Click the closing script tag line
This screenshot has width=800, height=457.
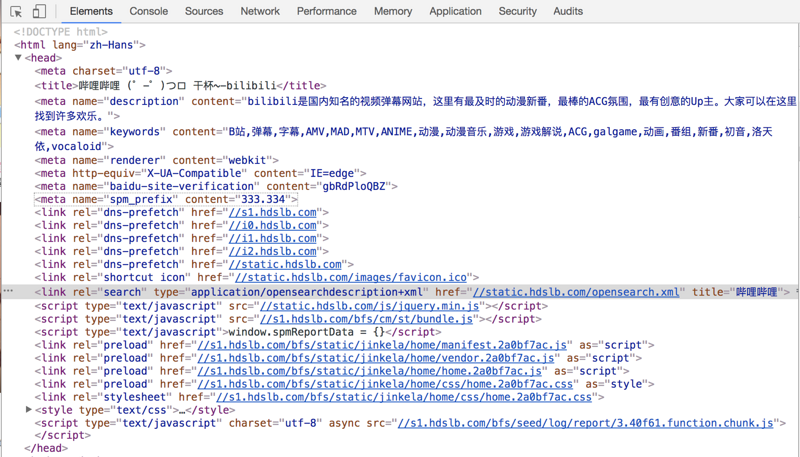(x=63, y=435)
